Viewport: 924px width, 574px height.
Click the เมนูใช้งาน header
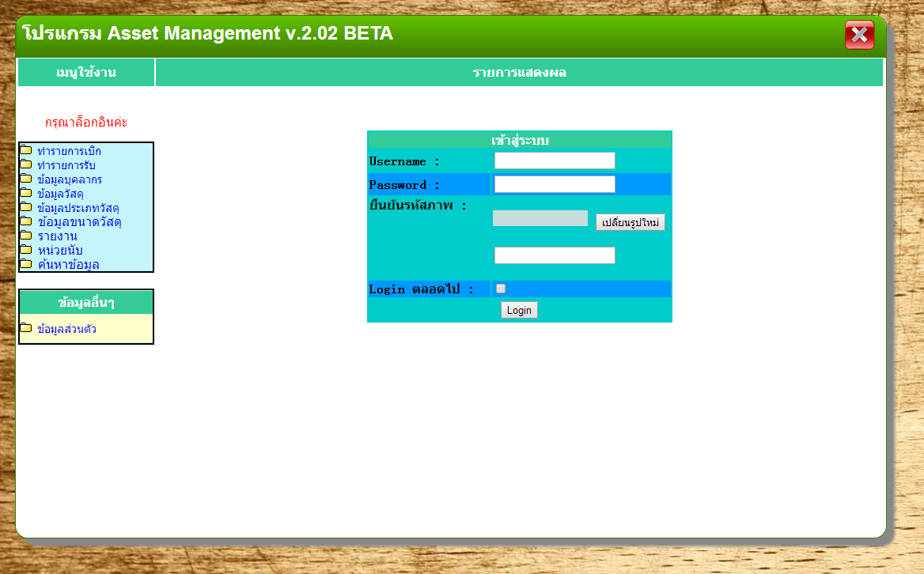[x=86, y=73]
